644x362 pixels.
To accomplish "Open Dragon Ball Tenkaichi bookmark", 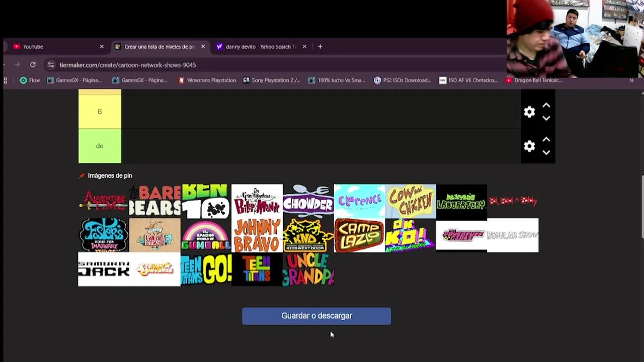I will pyautogui.click(x=534, y=80).
